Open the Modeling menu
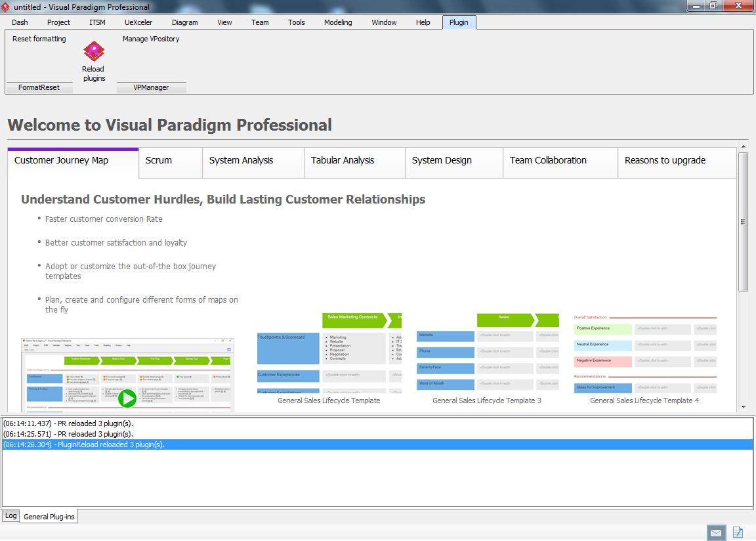 [x=338, y=22]
